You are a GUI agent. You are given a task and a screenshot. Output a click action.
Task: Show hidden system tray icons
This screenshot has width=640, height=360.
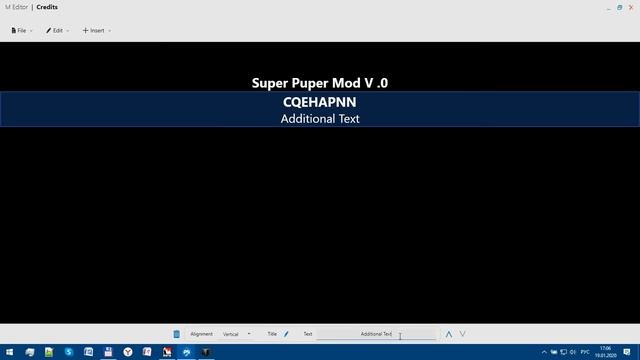(x=544, y=352)
